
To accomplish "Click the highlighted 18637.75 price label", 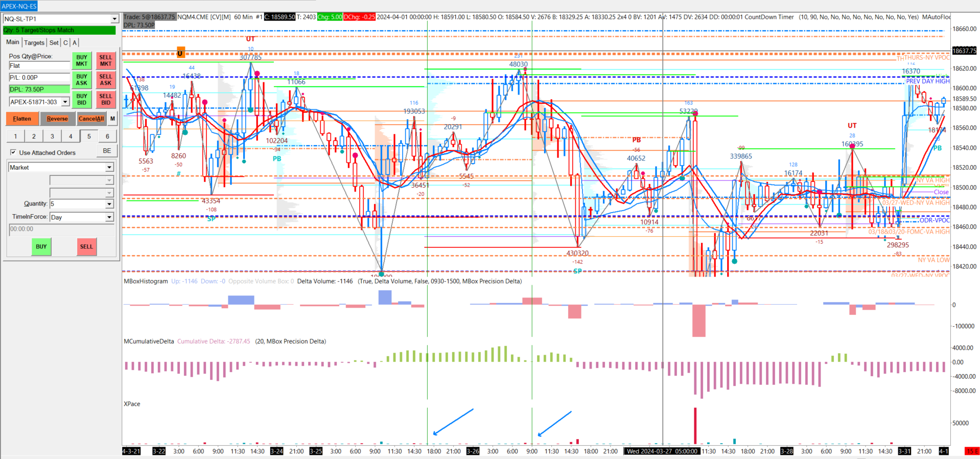I will [964, 51].
